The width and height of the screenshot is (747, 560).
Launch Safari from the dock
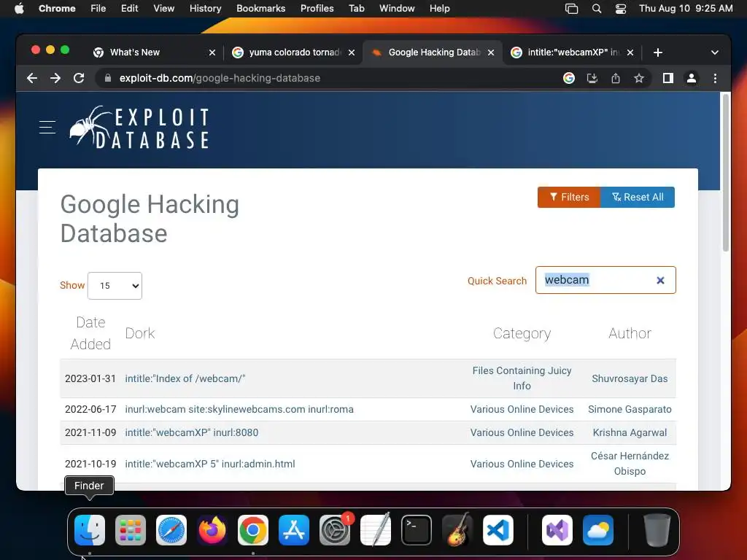[x=171, y=530]
